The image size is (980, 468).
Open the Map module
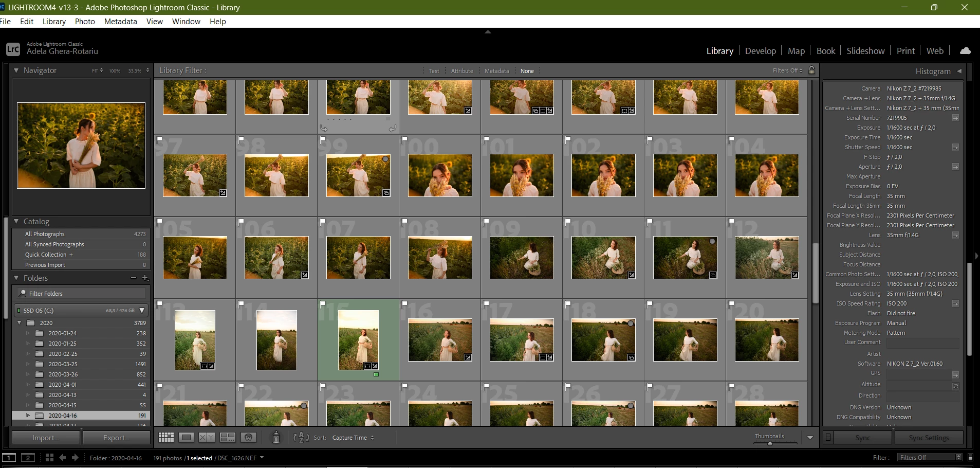(x=796, y=51)
